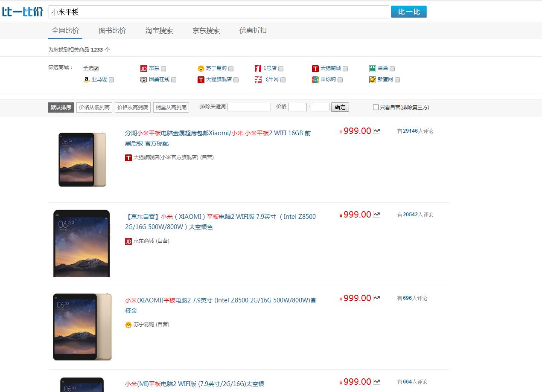Switch to the 图书比价 tab
542x392 pixels.
pyautogui.click(x=112, y=30)
